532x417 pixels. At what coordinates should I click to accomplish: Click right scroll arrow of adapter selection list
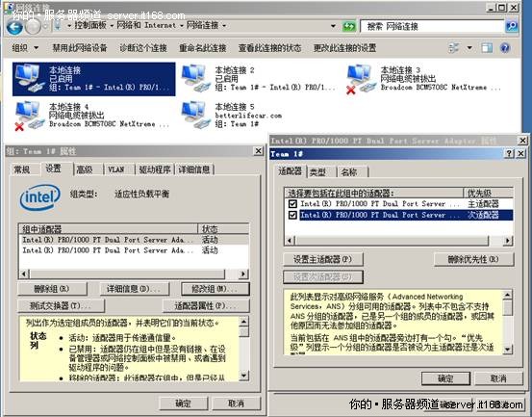coord(508,241)
